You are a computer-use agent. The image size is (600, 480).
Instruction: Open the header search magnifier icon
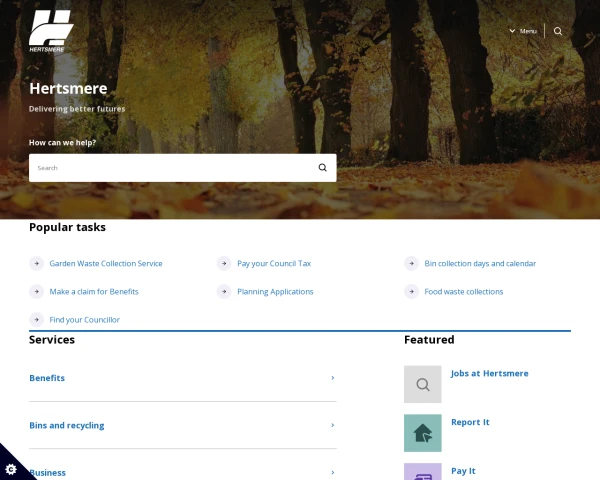[558, 31]
